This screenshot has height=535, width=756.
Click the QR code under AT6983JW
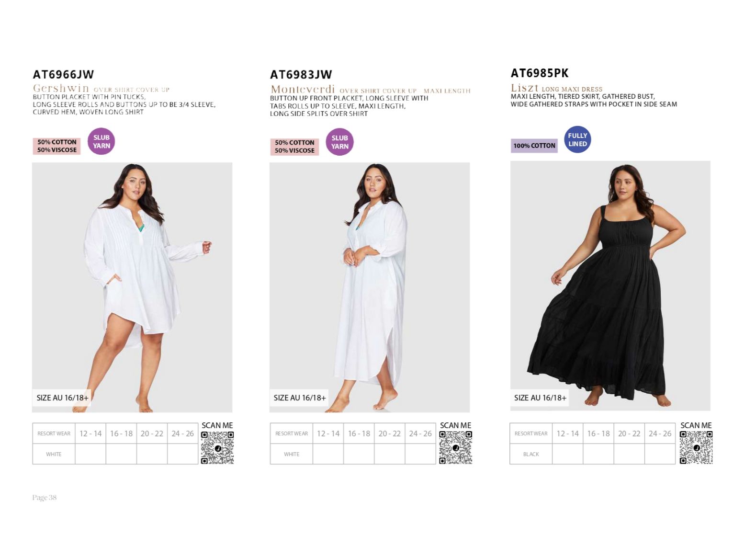[455, 447]
